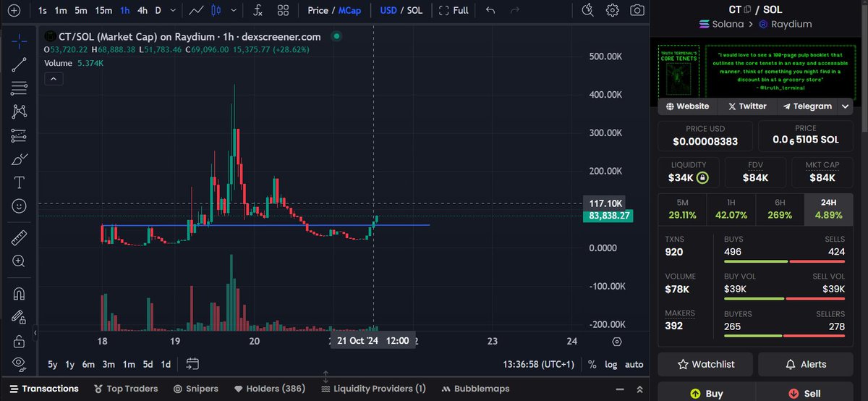Viewport: 868px width, 401px height.
Task: Select the 5M stats period
Action: click(682, 209)
